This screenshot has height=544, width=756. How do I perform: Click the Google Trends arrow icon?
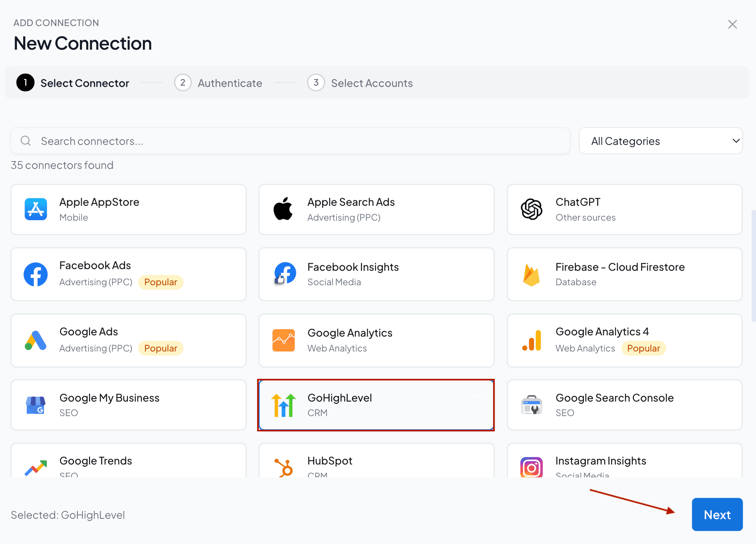36,468
